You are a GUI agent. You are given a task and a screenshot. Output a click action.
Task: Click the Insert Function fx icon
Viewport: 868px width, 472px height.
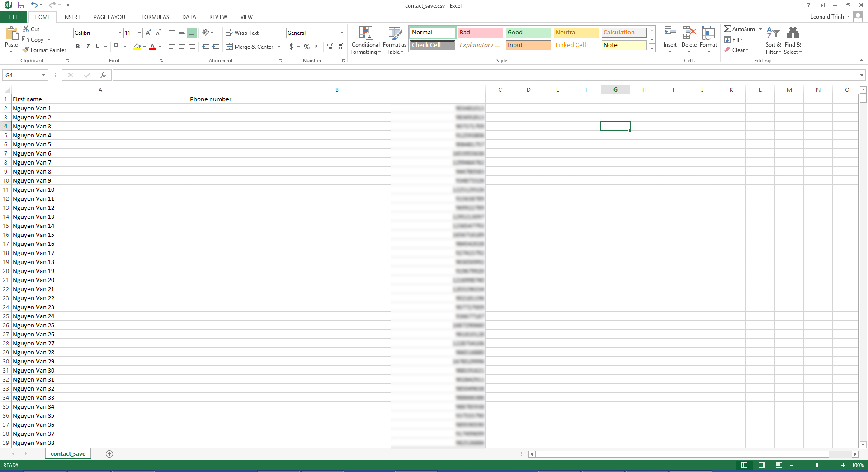103,75
